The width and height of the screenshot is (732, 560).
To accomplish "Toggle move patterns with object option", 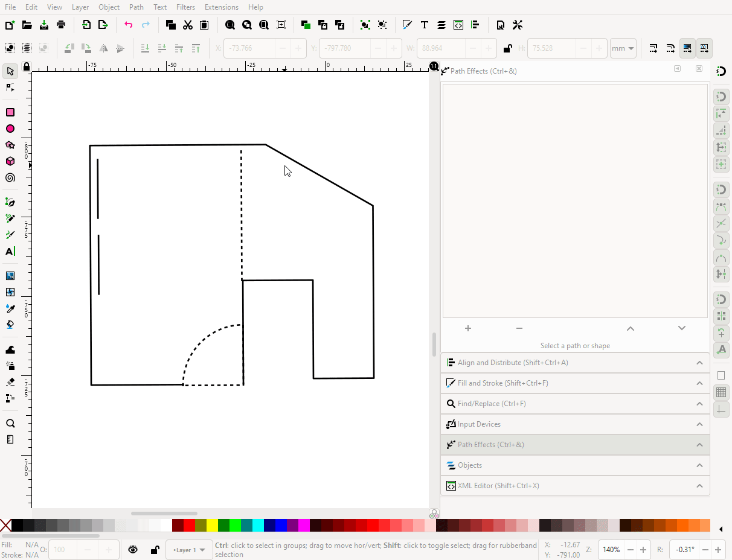I will (704, 48).
